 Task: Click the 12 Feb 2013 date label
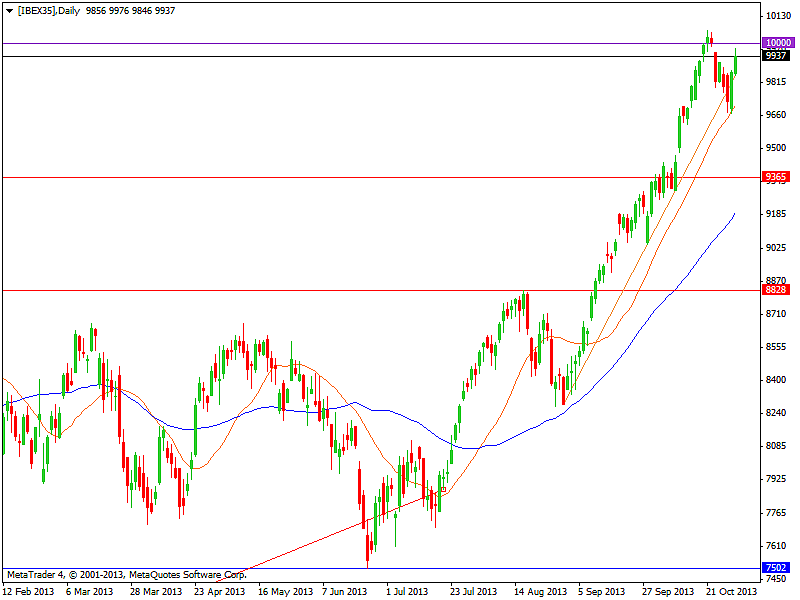[27, 591]
